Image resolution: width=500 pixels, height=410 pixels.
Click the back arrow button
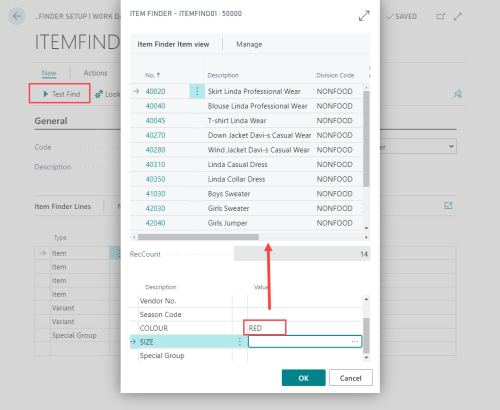click(x=17, y=16)
